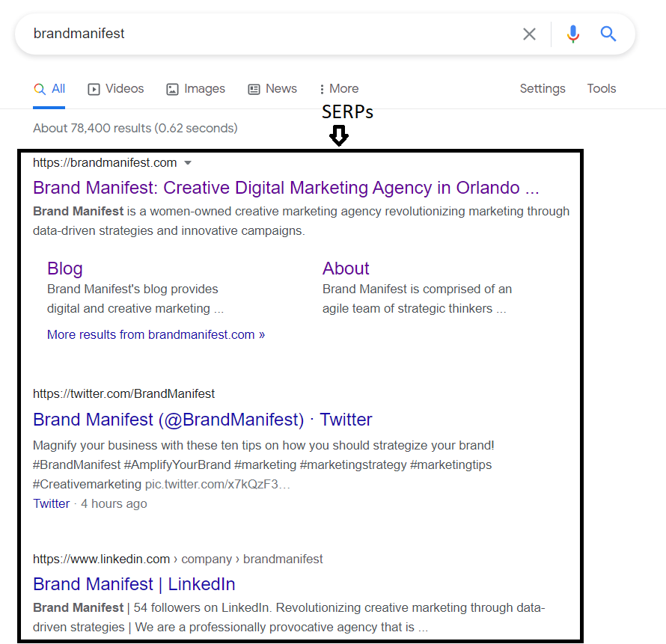Open Settings in the search toolbar
This screenshot has height=644, width=666.
(x=543, y=89)
